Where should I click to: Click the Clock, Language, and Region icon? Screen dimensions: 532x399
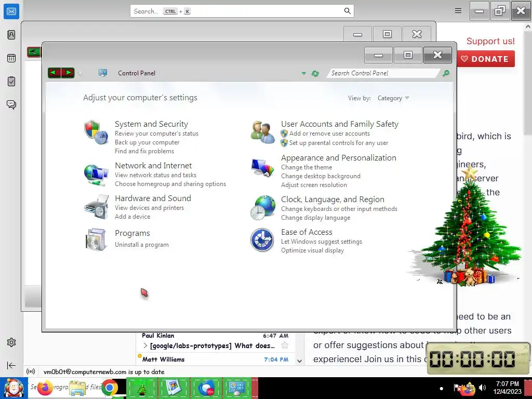(262, 207)
